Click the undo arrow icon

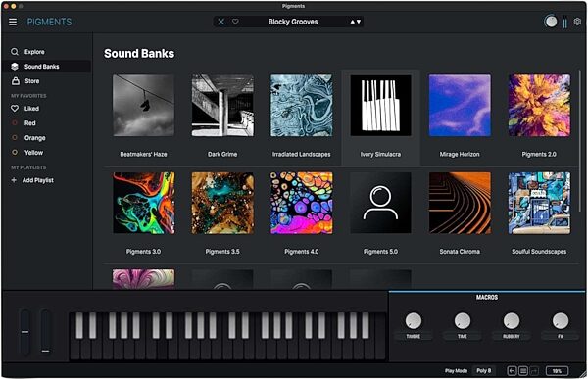(512, 371)
